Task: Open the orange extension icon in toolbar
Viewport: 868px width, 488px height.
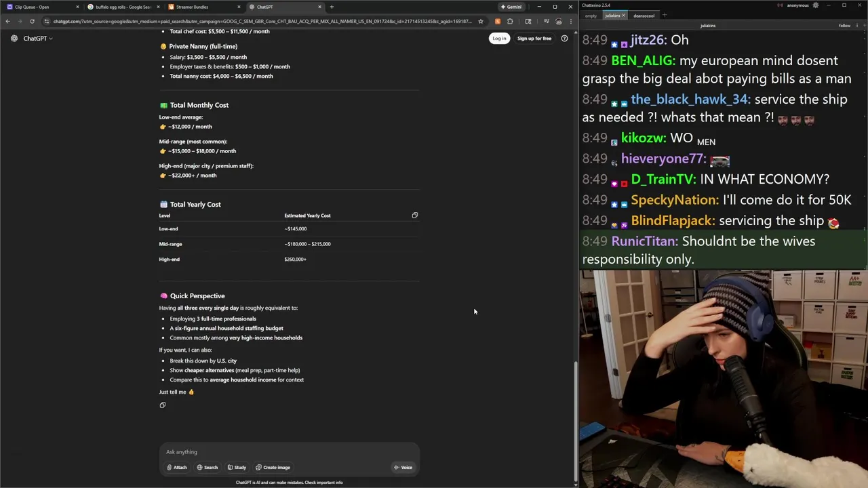Action: click(x=497, y=21)
